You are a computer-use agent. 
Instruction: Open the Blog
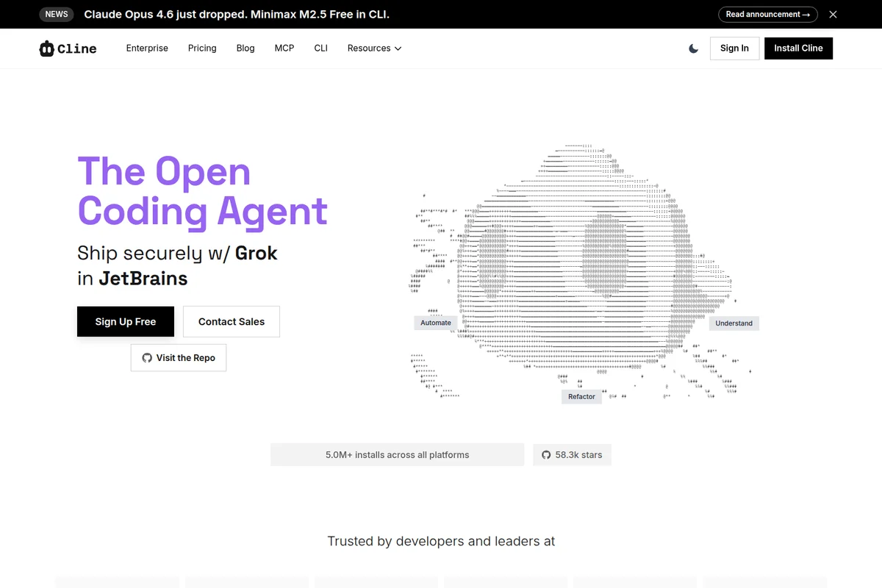(245, 49)
